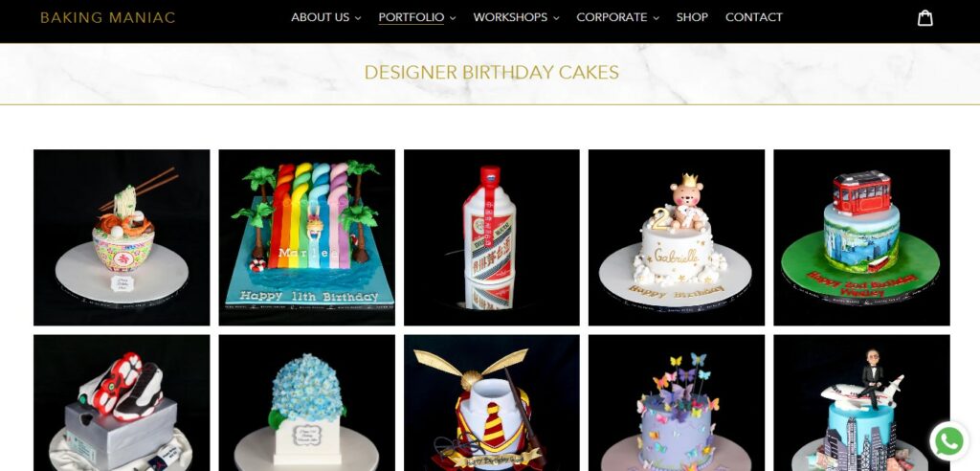This screenshot has height=471, width=980.
Task: View the Gabrielle teddy bear cake
Action: [677, 237]
